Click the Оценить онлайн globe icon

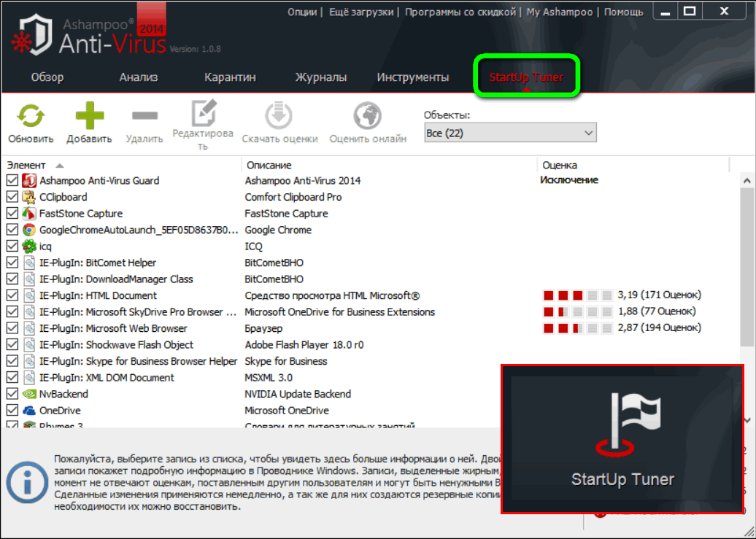point(367,116)
